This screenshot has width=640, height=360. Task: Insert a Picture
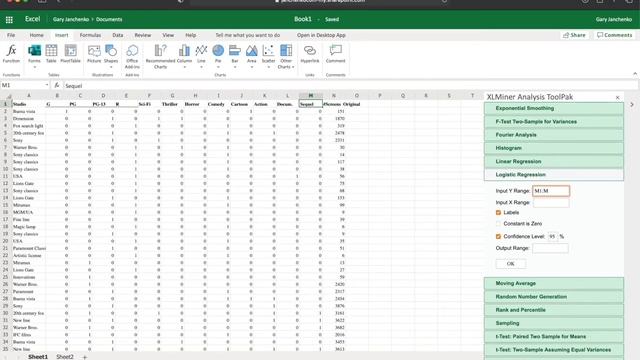click(x=94, y=54)
